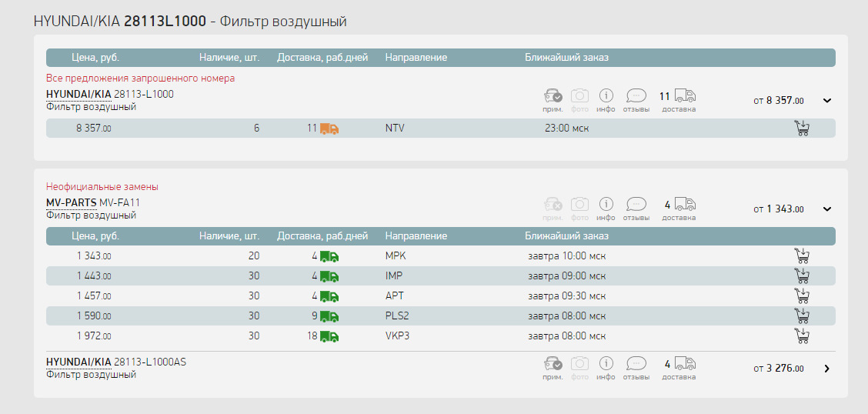
Task: Click price 'от 1 343.00'
Action: (778, 209)
